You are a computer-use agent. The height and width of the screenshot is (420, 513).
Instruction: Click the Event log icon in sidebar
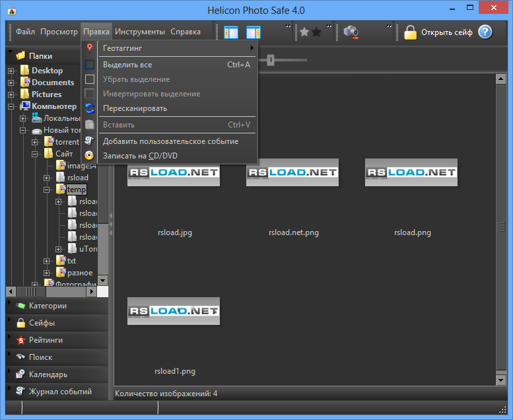(x=20, y=391)
